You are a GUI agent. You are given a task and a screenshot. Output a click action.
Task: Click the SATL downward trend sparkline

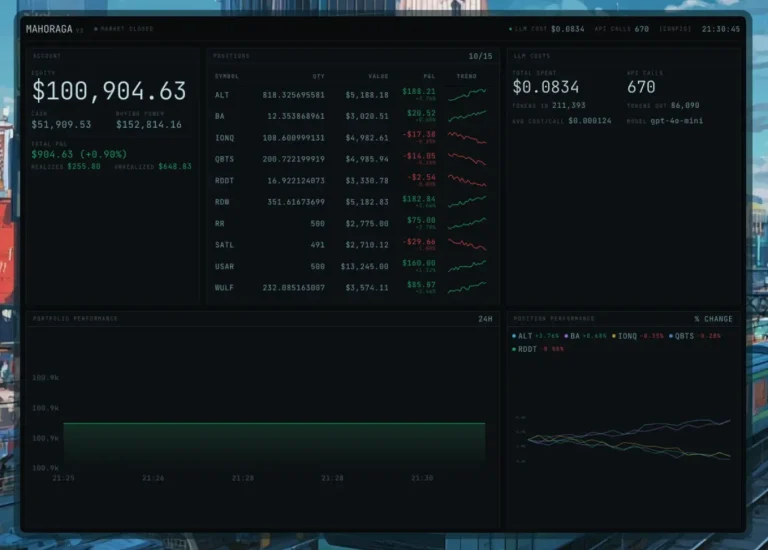click(x=467, y=244)
